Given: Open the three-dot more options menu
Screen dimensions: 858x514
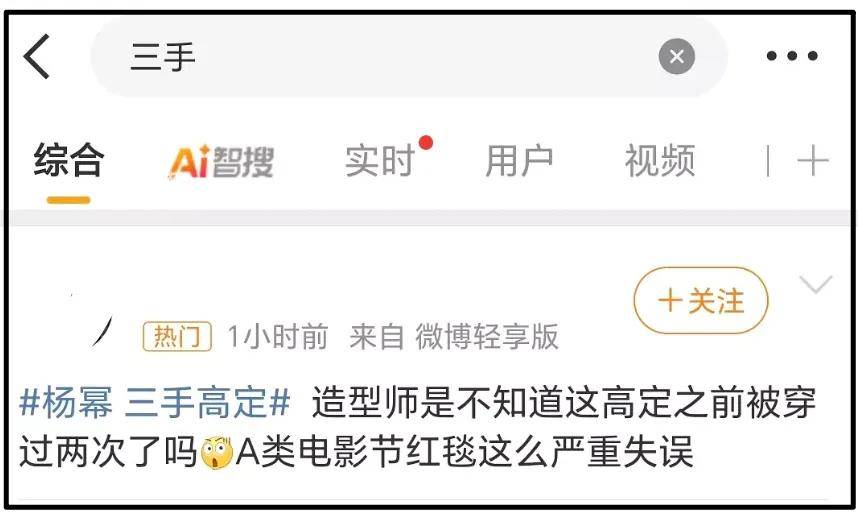Looking at the screenshot, I should 792,56.
